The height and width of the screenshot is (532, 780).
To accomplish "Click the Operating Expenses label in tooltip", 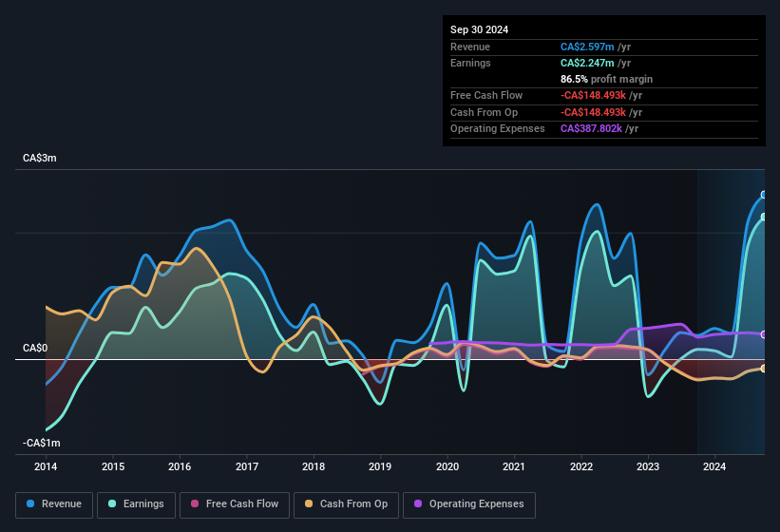I will (498, 129).
